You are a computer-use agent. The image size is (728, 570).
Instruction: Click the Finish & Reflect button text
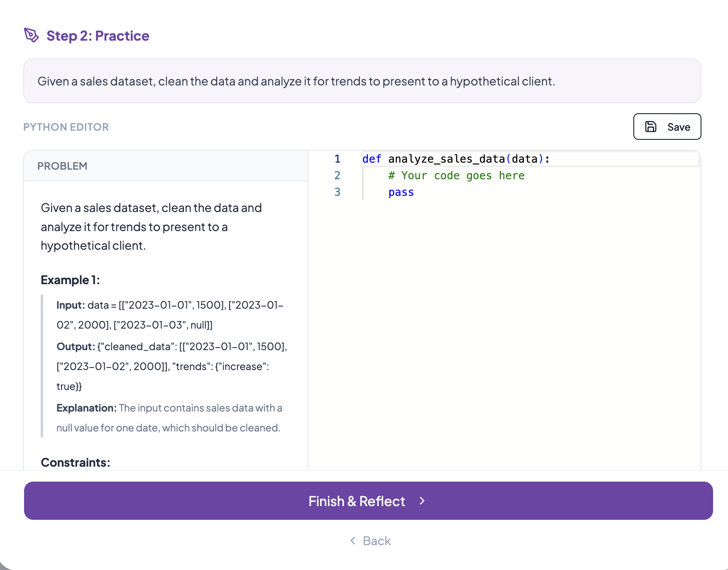click(x=357, y=501)
